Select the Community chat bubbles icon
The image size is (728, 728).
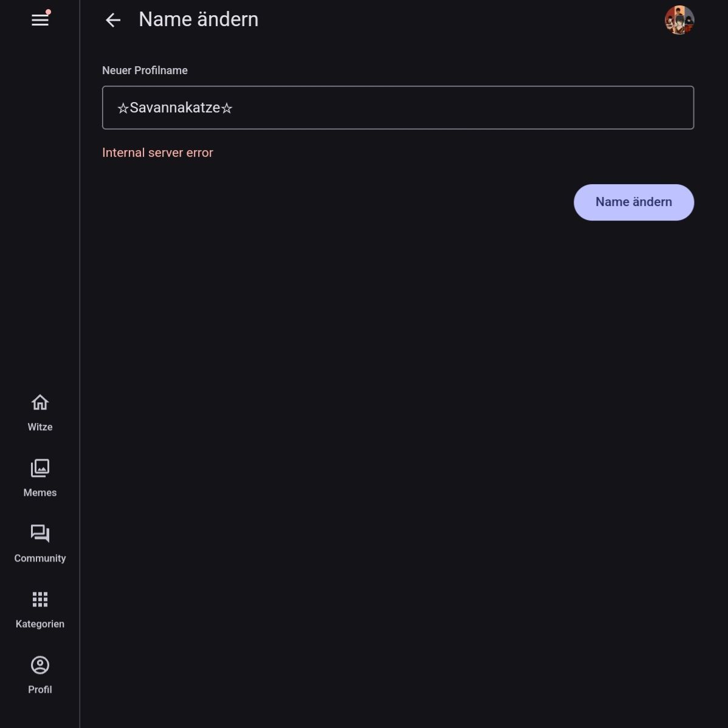(x=40, y=534)
